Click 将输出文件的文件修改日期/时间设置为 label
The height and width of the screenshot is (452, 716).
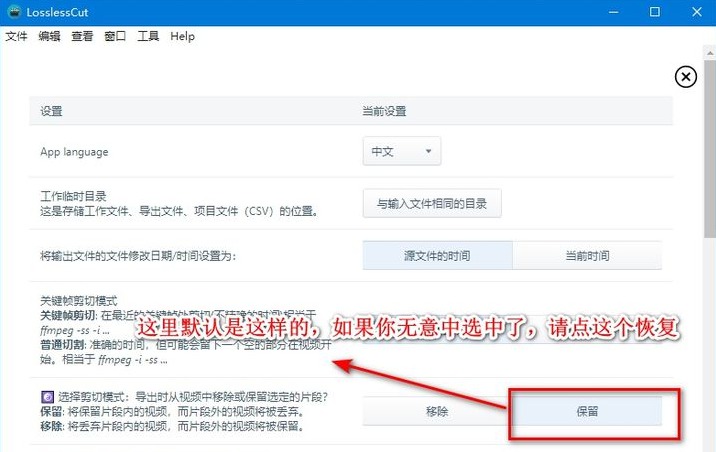point(138,256)
